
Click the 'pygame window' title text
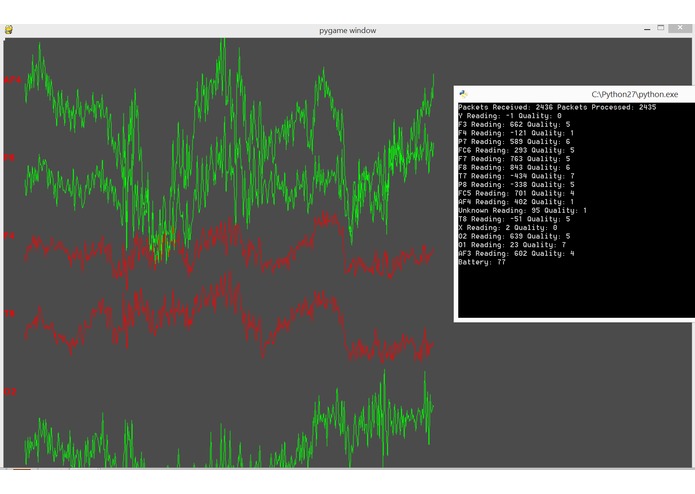[348, 31]
